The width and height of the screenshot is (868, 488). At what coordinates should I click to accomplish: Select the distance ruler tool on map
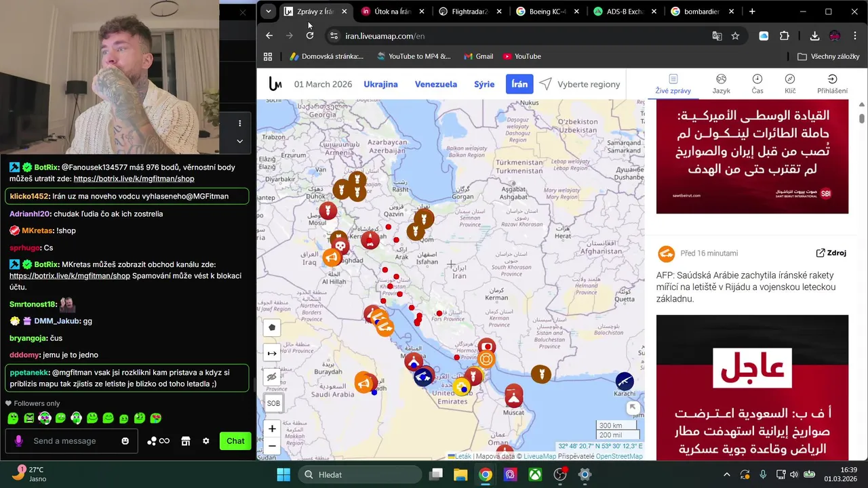[x=272, y=353]
